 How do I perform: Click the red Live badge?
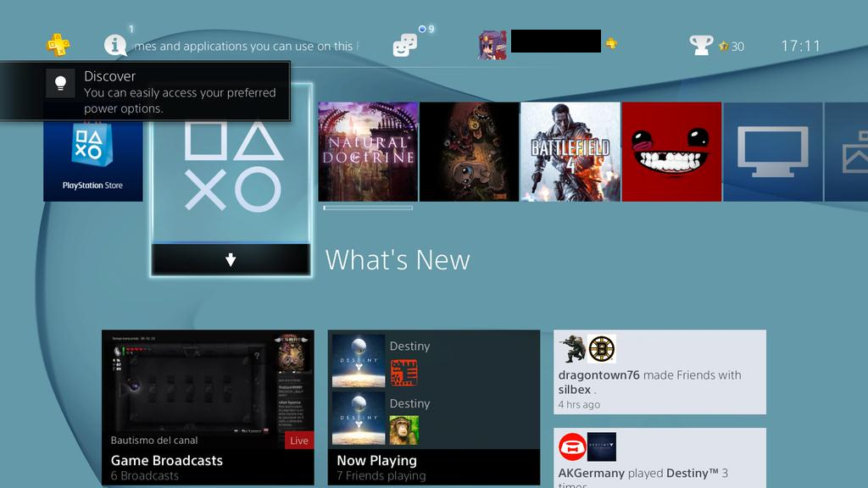pos(299,441)
